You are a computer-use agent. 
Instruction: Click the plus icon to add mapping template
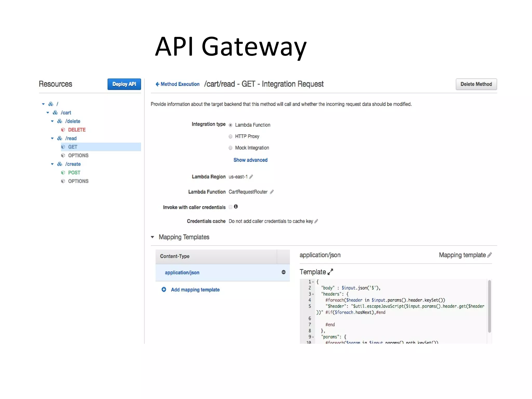pos(164,289)
